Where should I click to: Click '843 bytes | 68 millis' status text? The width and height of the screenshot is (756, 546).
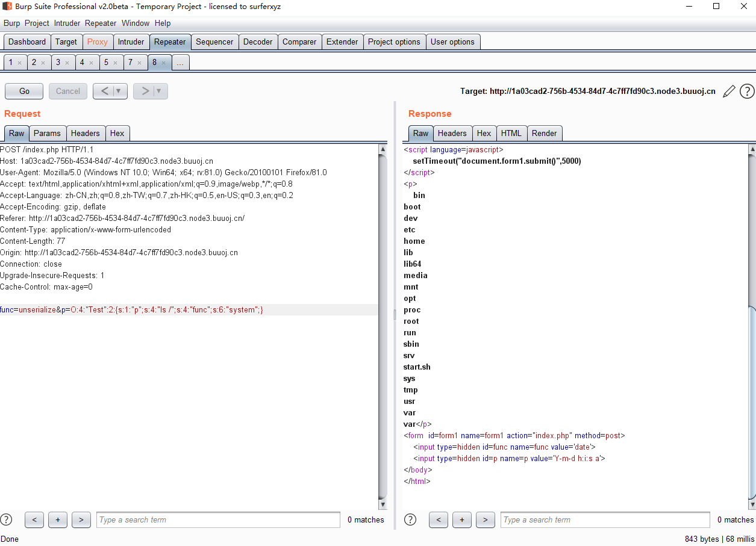coord(719,539)
